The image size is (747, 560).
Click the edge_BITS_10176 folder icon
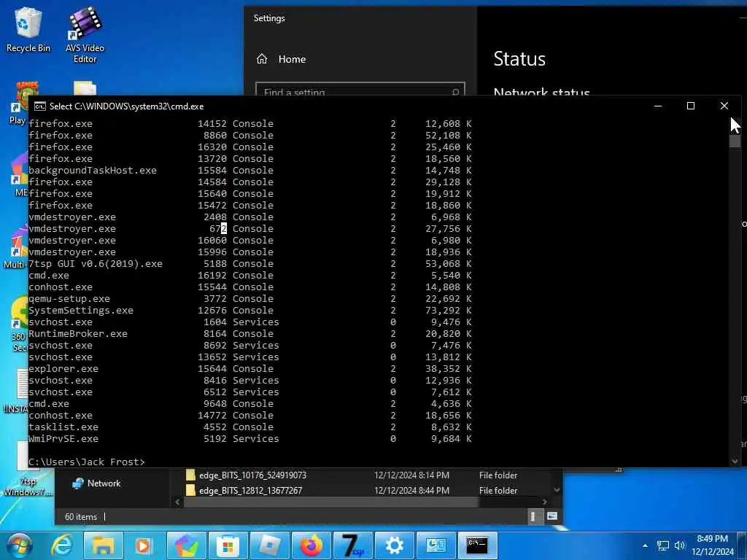click(x=190, y=475)
